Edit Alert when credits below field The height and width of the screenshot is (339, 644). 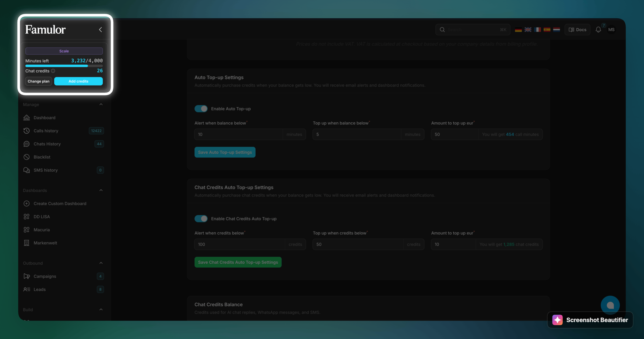(x=239, y=244)
